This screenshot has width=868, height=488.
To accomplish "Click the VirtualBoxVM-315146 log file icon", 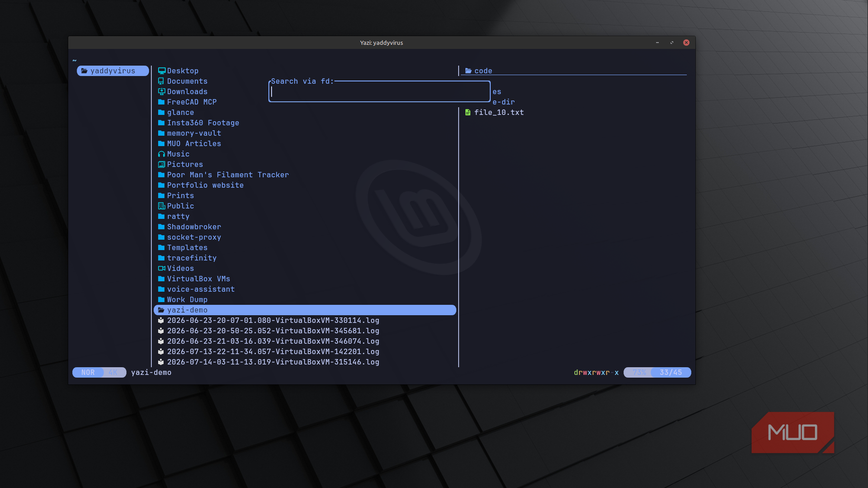I will [162, 362].
